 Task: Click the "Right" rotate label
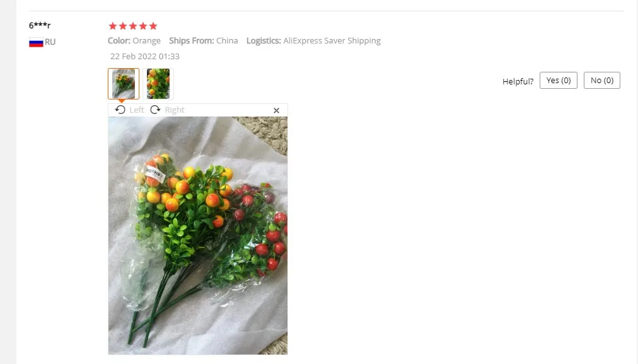(175, 110)
